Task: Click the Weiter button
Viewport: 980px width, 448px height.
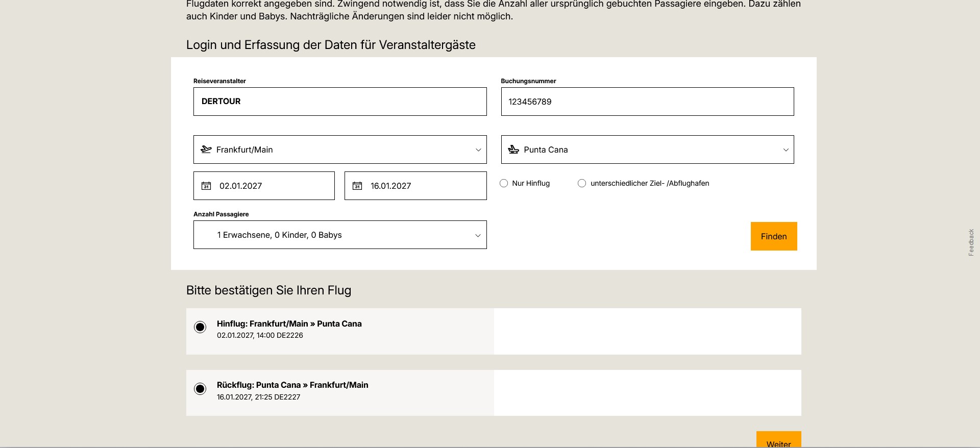Action: pos(778,442)
